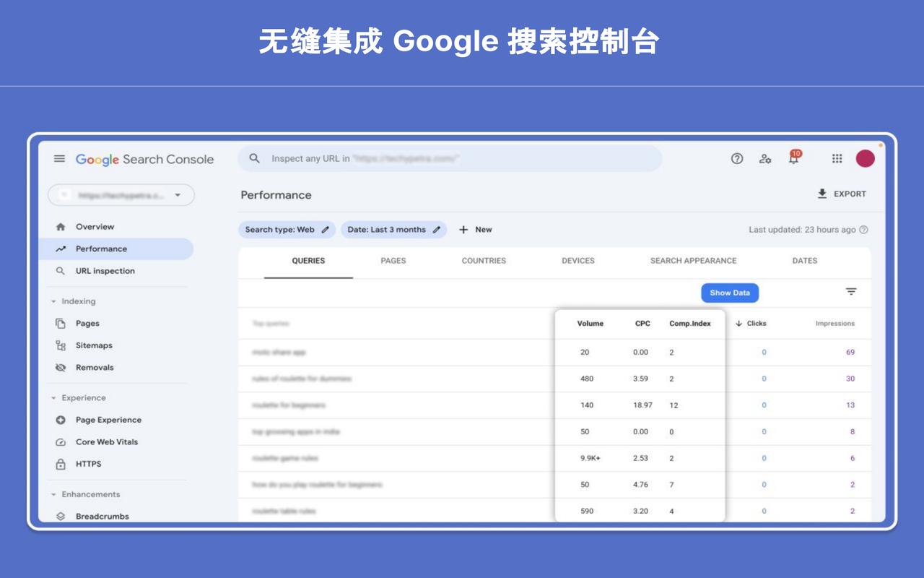Click the Comp.Index value 12

pyautogui.click(x=674, y=405)
